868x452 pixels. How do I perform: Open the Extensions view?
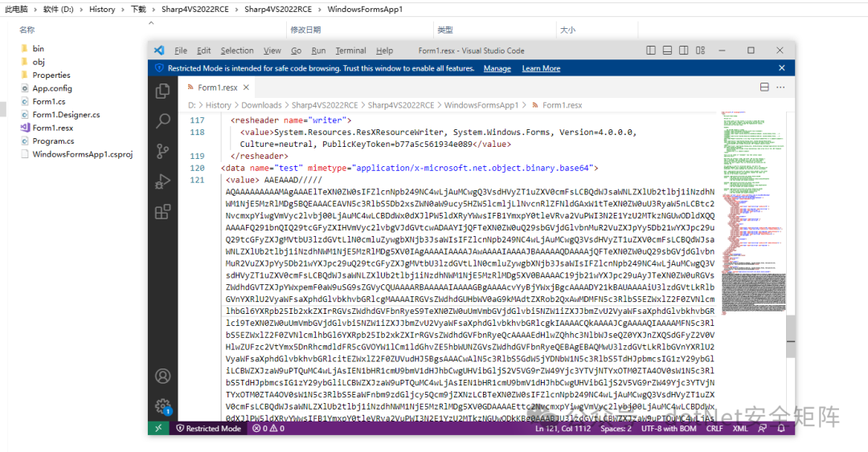pyautogui.click(x=162, y=211)
